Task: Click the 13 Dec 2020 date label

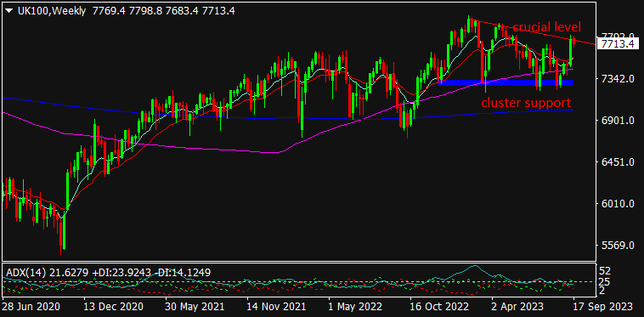Action: click(112, 307)
